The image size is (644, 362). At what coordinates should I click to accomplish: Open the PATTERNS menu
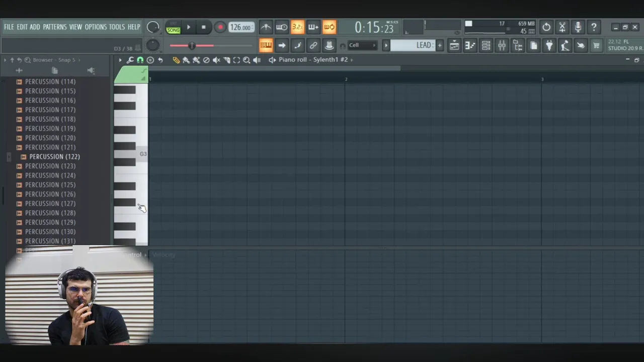[55, 27]
